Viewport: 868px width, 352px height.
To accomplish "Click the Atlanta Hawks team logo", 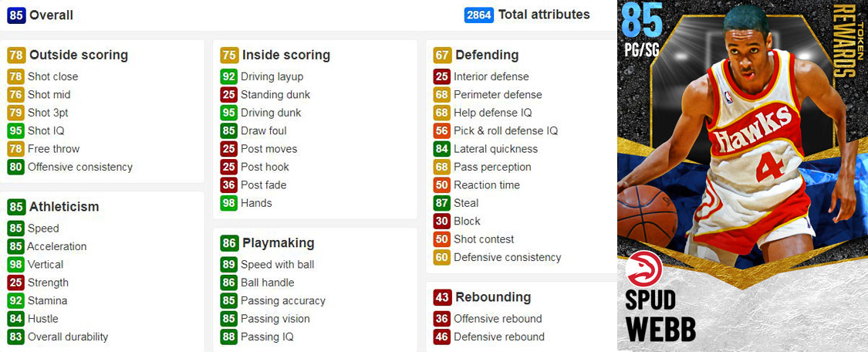I will point(643,269).
